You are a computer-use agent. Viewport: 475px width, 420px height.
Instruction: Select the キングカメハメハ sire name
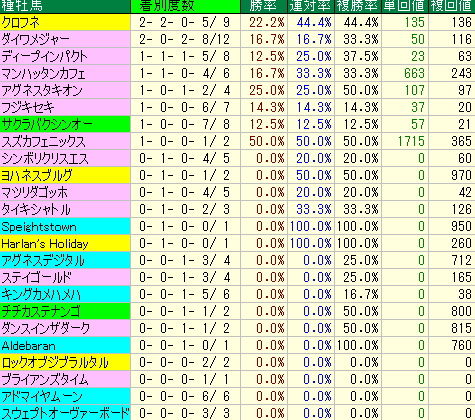pyautogui.click(x=41, y=294)
